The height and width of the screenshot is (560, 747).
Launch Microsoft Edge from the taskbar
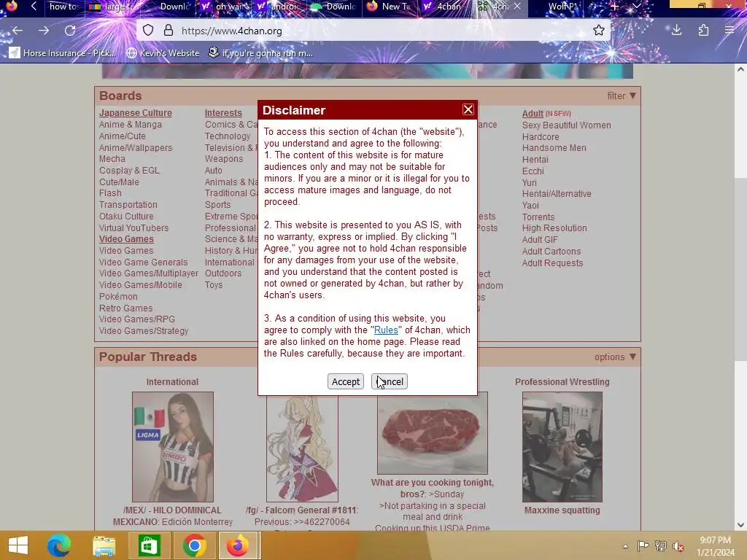coord(59,545)
